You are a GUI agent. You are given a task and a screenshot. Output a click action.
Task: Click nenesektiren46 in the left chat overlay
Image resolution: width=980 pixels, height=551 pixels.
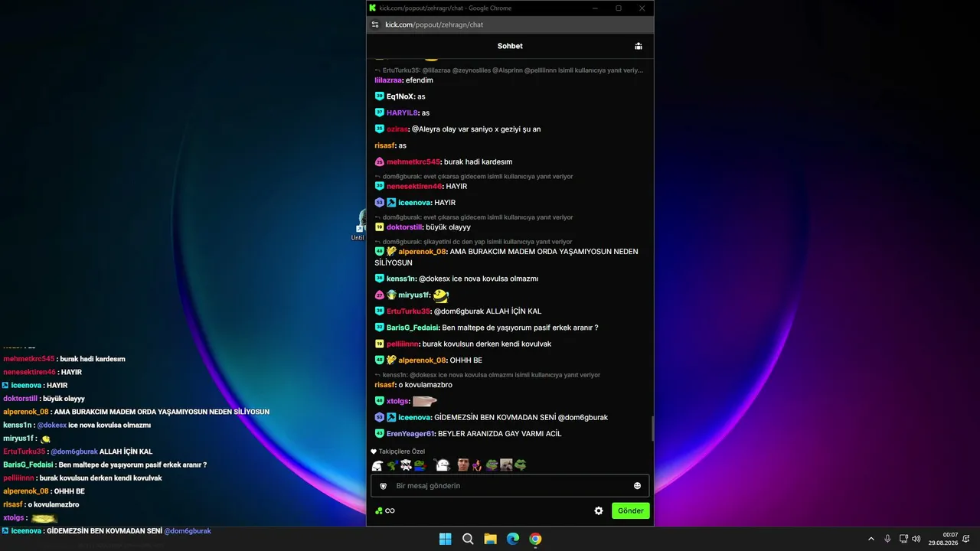[x=29, y=372]
